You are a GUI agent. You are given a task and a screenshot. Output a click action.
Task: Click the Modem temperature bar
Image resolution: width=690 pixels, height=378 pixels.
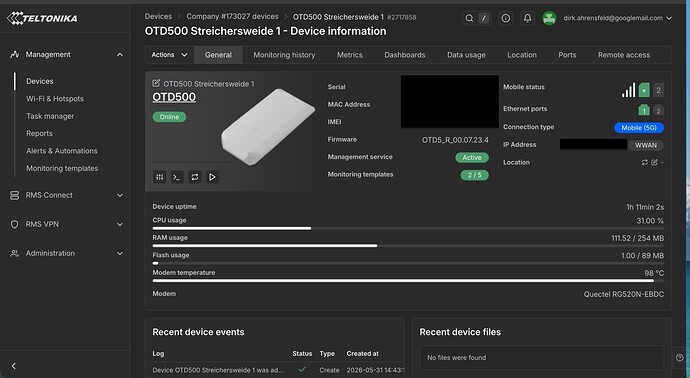[x=408, y=281]
